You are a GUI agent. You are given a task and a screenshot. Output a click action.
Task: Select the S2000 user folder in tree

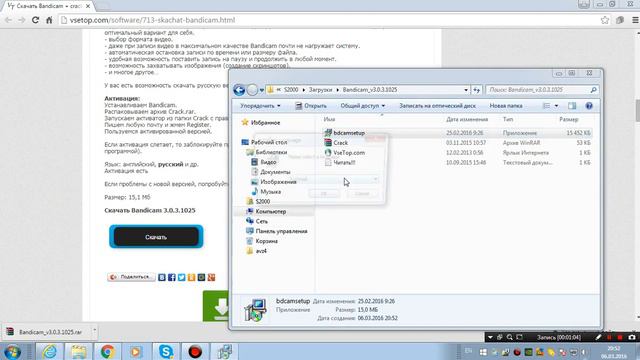(262, 202)
